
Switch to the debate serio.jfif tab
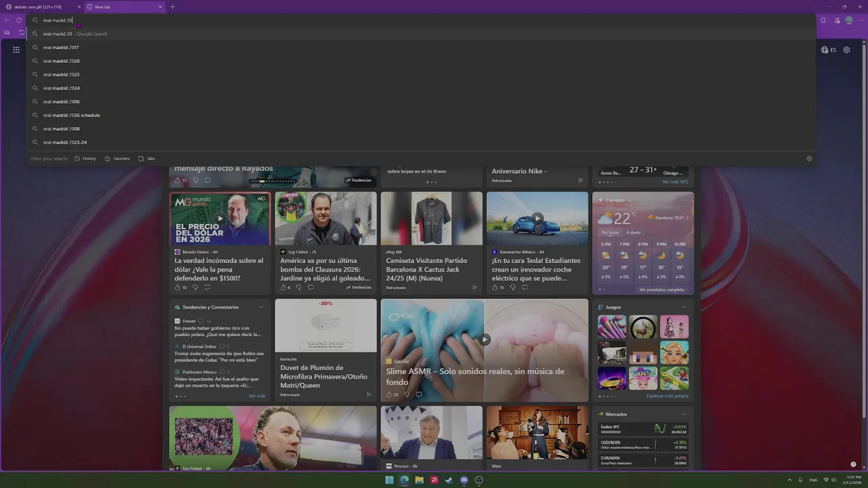(x=42, y=7)
